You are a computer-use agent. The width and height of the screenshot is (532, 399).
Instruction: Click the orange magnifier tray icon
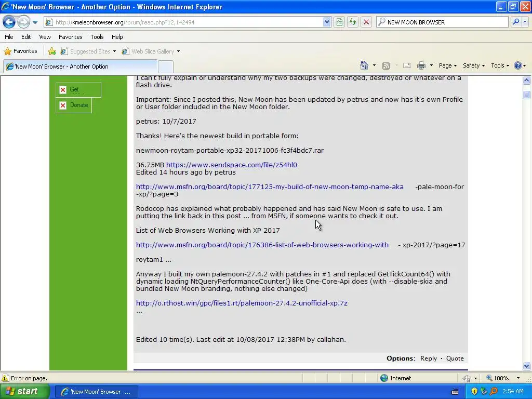point(494,392)
